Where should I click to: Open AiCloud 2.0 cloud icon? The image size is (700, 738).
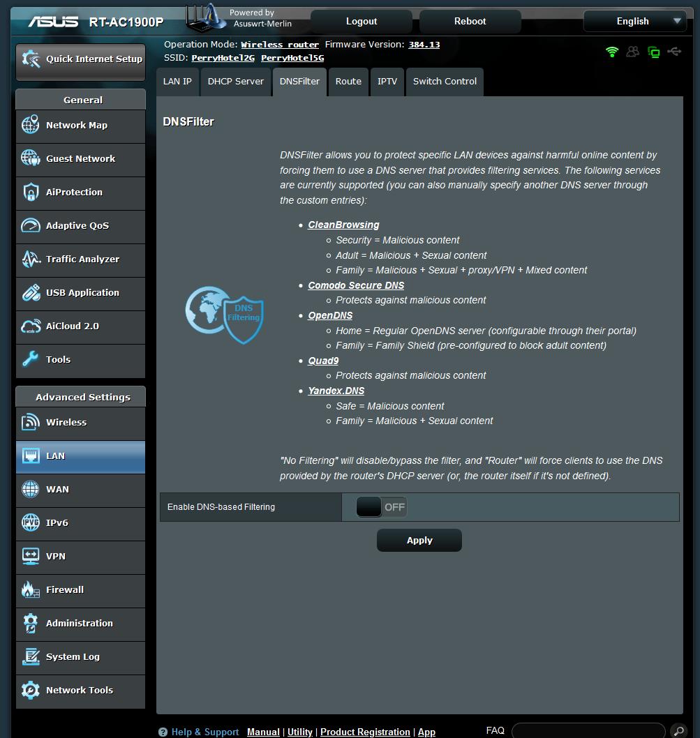pos(31,326)
